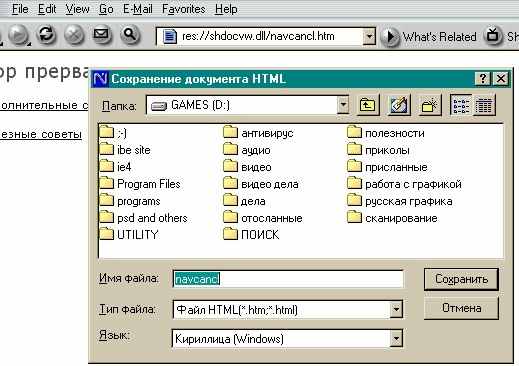Open the File menu
Screen dimensions: 519x366
[20, 9]
